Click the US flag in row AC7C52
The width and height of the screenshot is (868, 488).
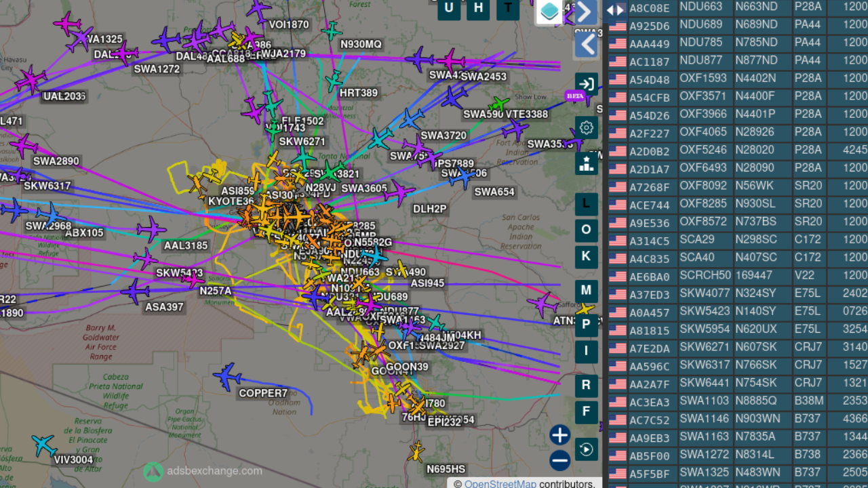point(617,420)
